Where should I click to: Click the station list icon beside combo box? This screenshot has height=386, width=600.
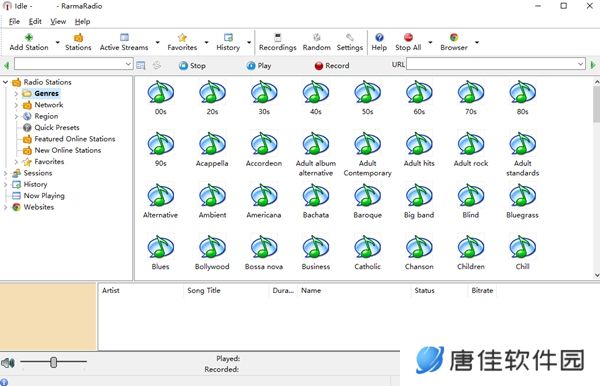pos(141,65)
